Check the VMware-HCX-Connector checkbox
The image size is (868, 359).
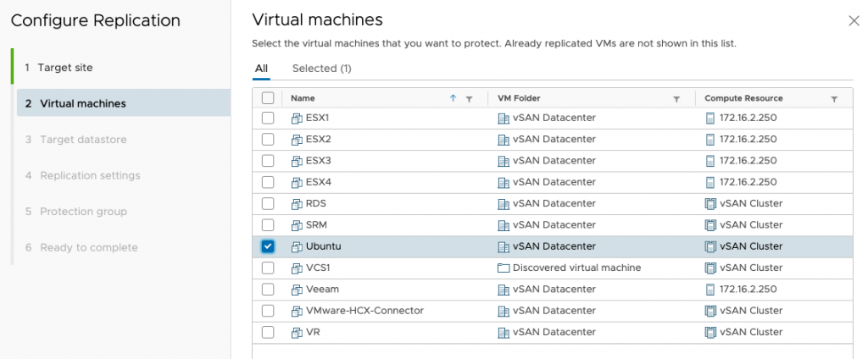268,311
